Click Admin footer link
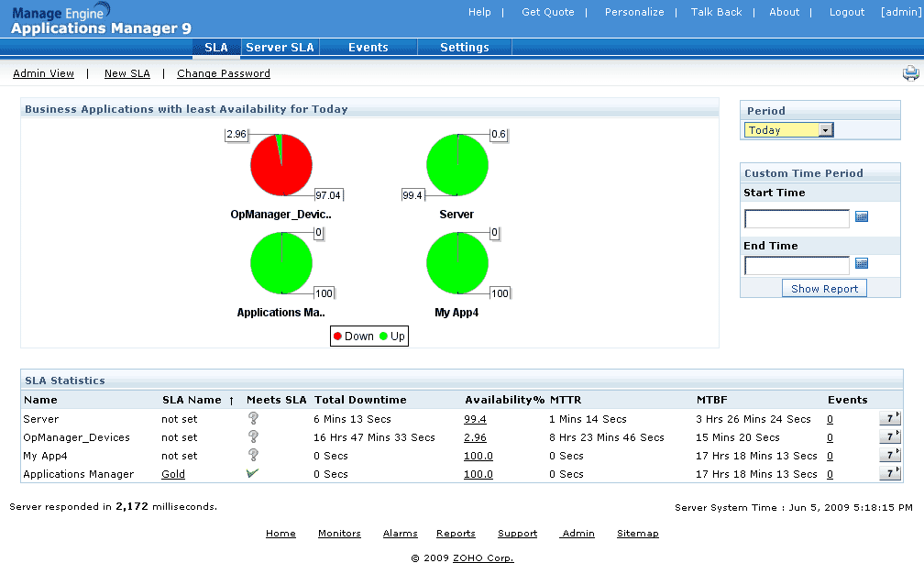 pos(577,533)
